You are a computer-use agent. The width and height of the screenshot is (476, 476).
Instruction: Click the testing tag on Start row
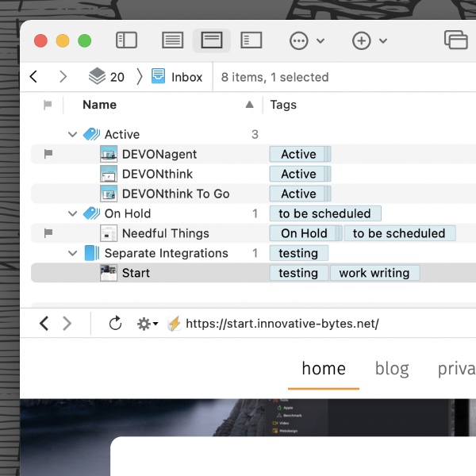coord(298,273)
